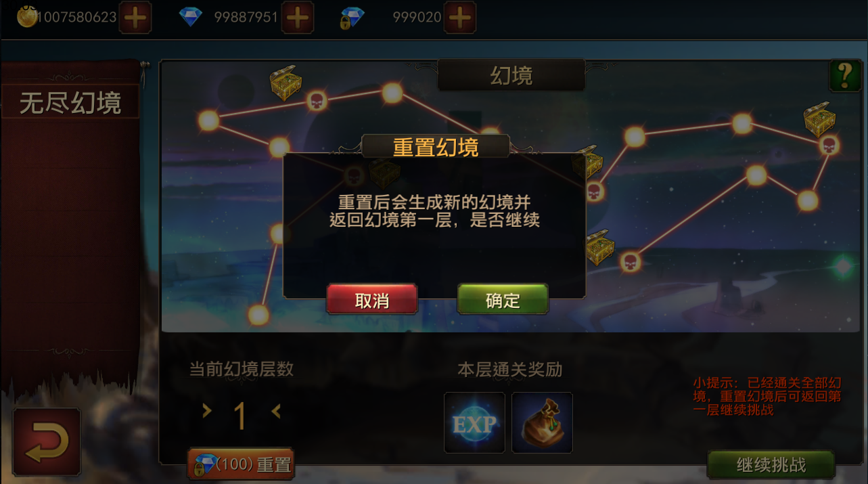Select the treasure bag reward icon

point(542,422)
